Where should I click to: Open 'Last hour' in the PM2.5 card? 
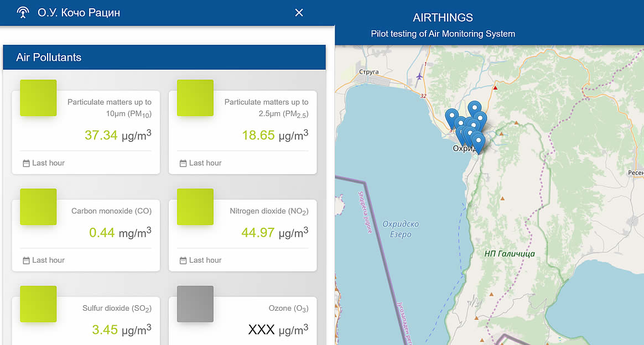(205, 163)
